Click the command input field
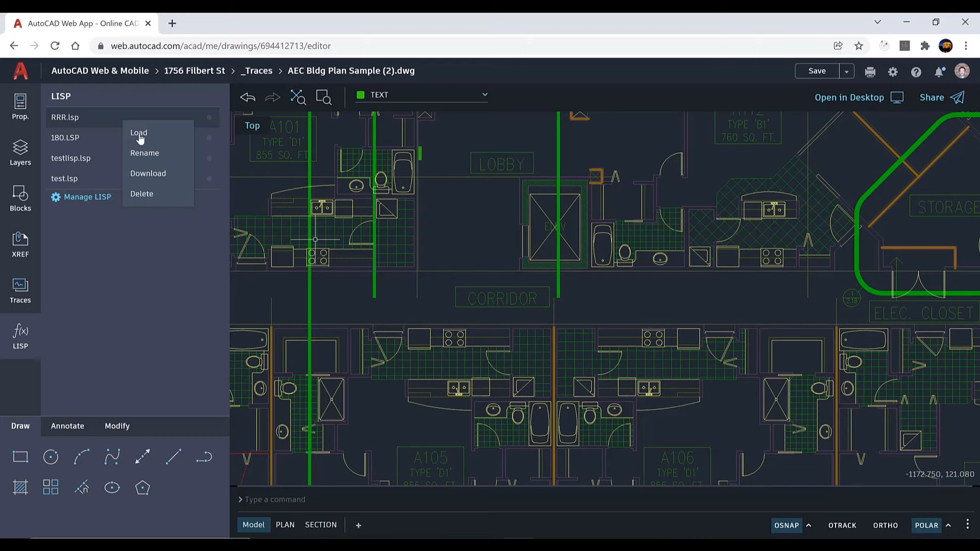This screenshot has height=551, width=980. [490, 499]
